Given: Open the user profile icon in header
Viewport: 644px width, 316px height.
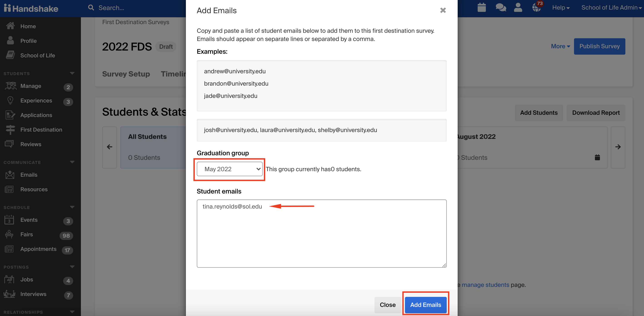Looking at the screenshot, I should pos(518,8).
